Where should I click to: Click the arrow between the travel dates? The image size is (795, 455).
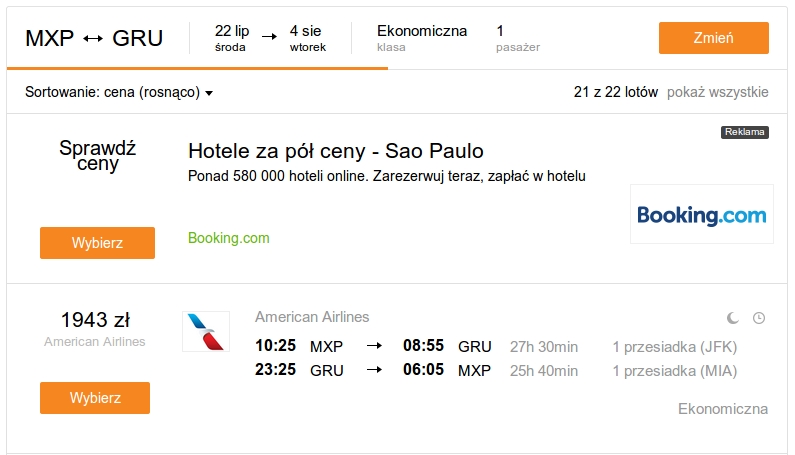point(269,37)
